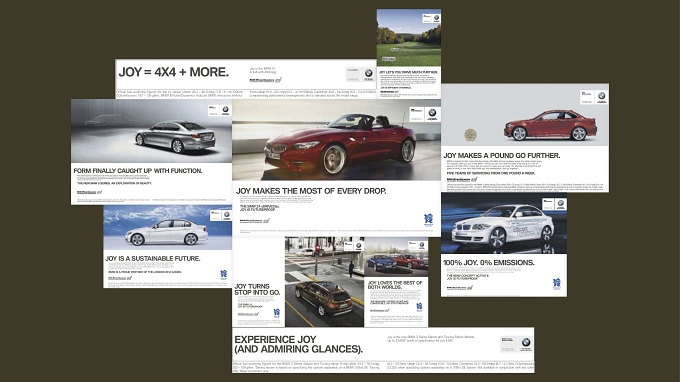This screenshot has height=382, width=680.
Task: Click 'JOY LETS YOU DRIVE MUCH FURTHER.' headline
Action: pyautogui.click(x=409, y=72)
